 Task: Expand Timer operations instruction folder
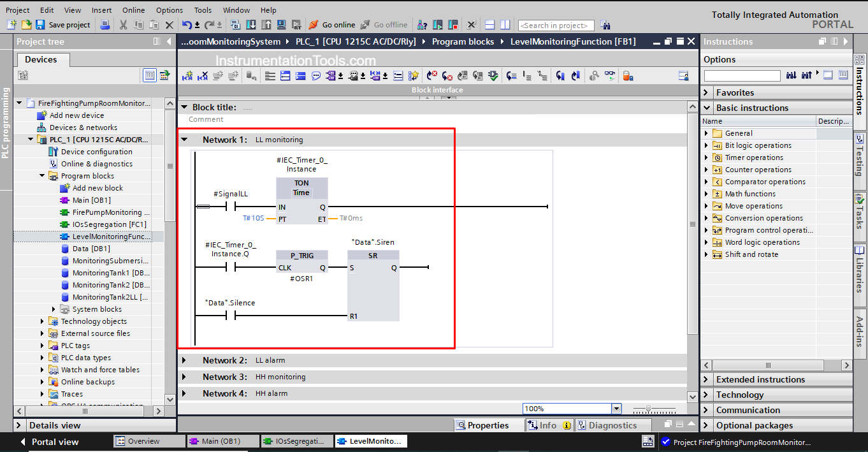coord(706,157)
